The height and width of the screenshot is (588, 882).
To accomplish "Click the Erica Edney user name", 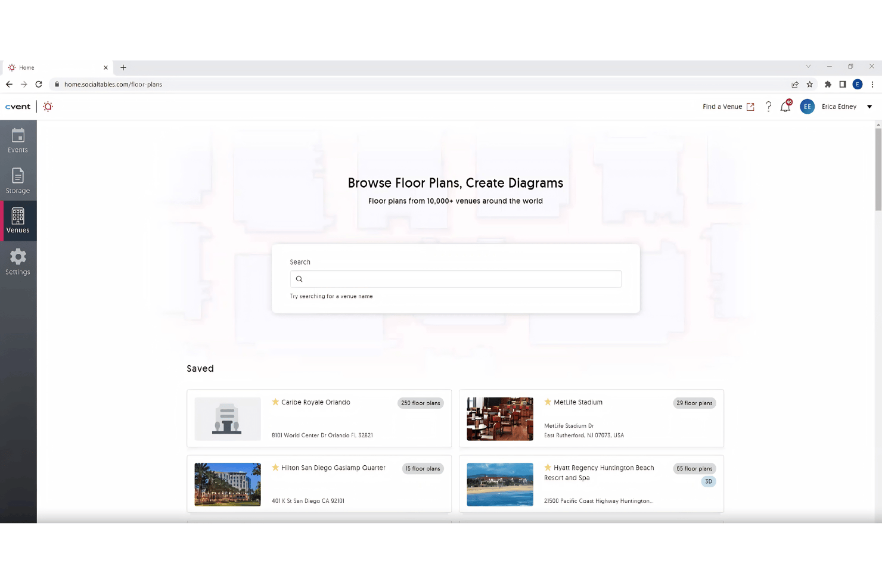I will [838, 107].
